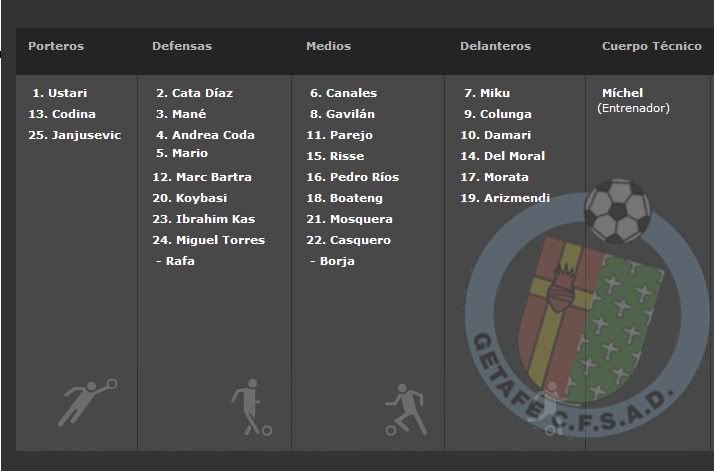The image size is (715, 471).
Task: Select the Medios column header
Action: click(x=328, y=46)
